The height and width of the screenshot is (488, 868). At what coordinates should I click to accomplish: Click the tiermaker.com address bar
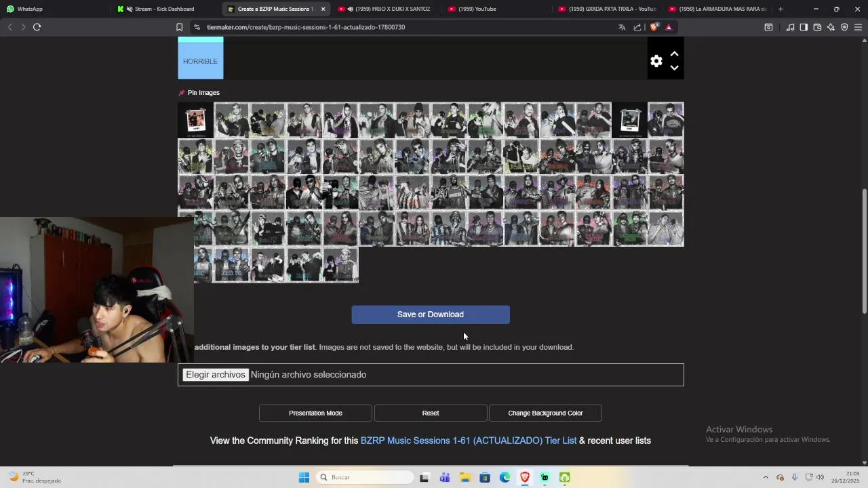tap(407, 27)
